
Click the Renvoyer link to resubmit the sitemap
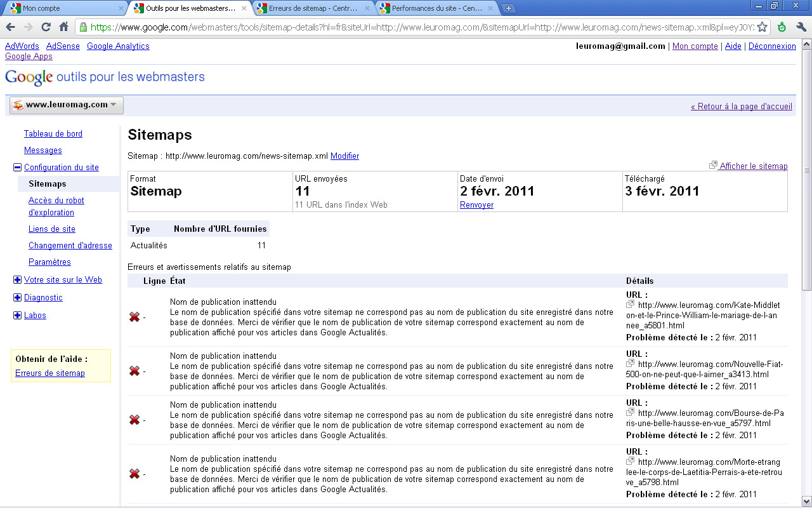pos(476,205)
